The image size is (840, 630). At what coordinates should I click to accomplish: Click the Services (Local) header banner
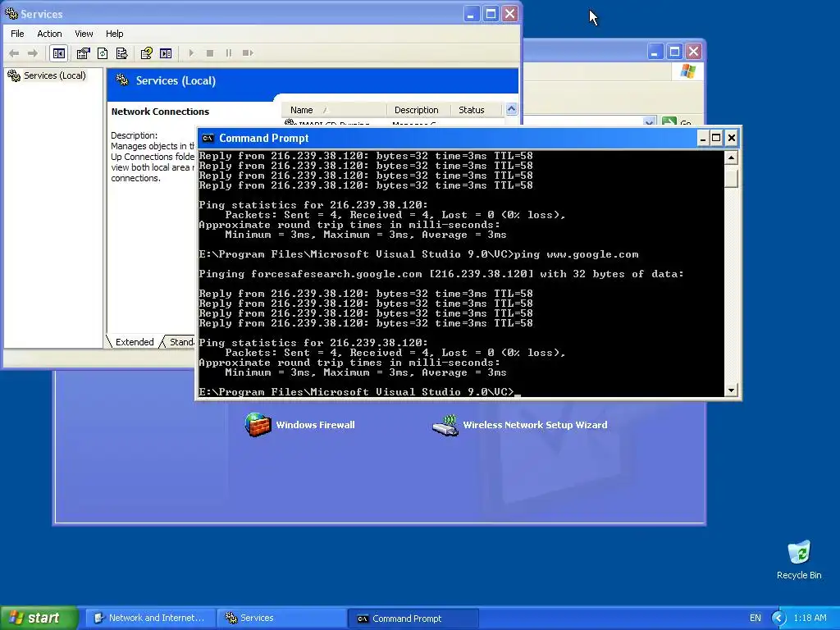(313, 81)
